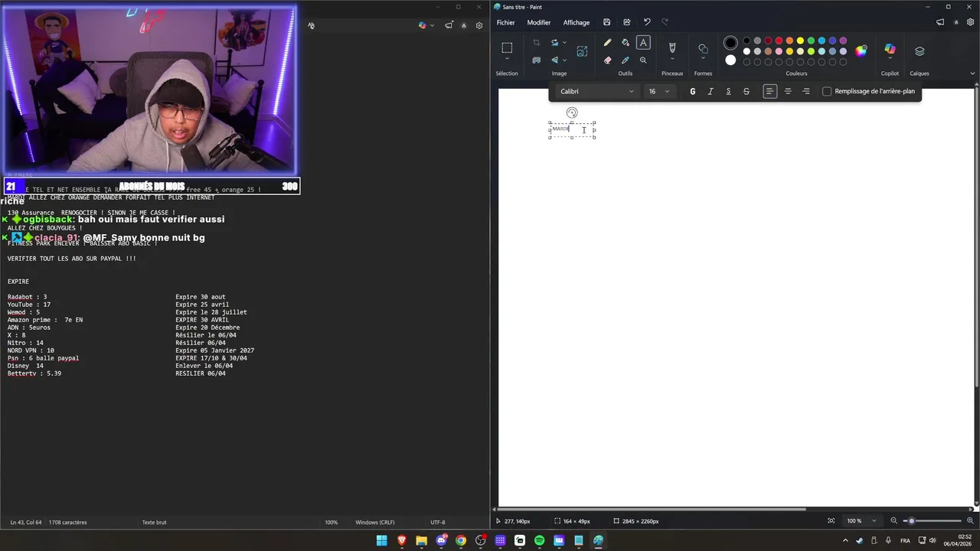The image size is (980, 551).
Task: Click the fit-to-window icon in Paint status bar
Action: click(831, 521)
